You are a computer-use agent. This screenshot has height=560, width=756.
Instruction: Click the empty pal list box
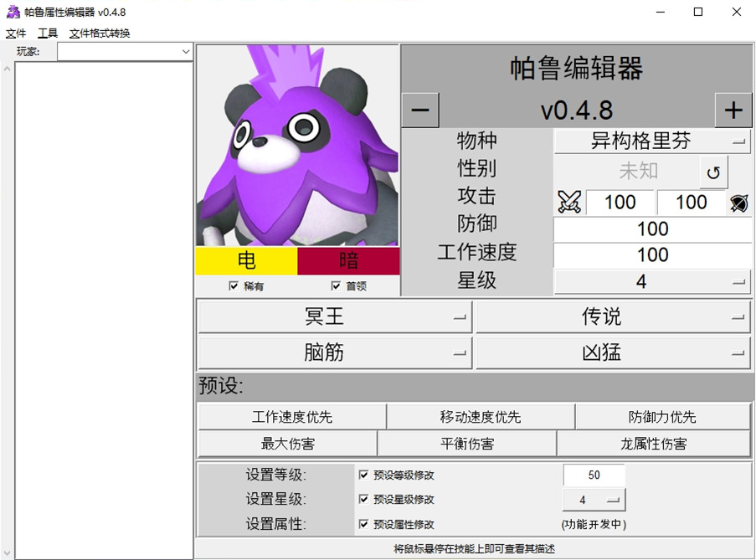click(x=104, y=311)
